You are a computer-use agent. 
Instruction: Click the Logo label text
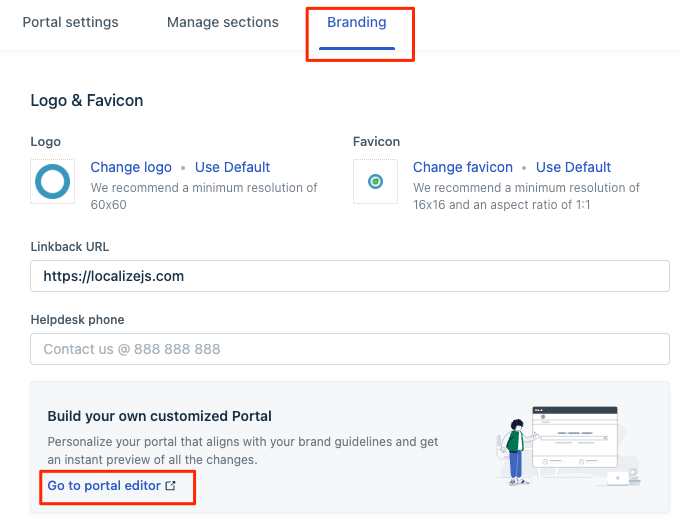point(46,142)
